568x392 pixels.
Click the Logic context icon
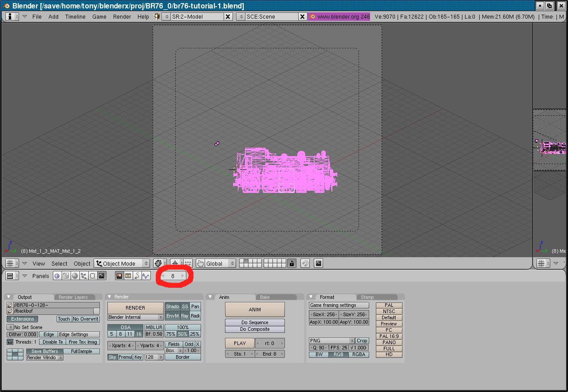tap(57, 276)
